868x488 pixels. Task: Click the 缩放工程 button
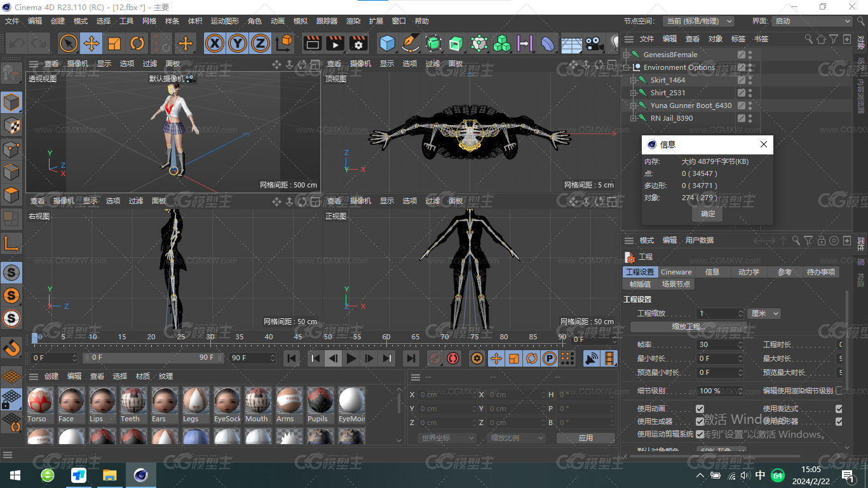(689, 327)
